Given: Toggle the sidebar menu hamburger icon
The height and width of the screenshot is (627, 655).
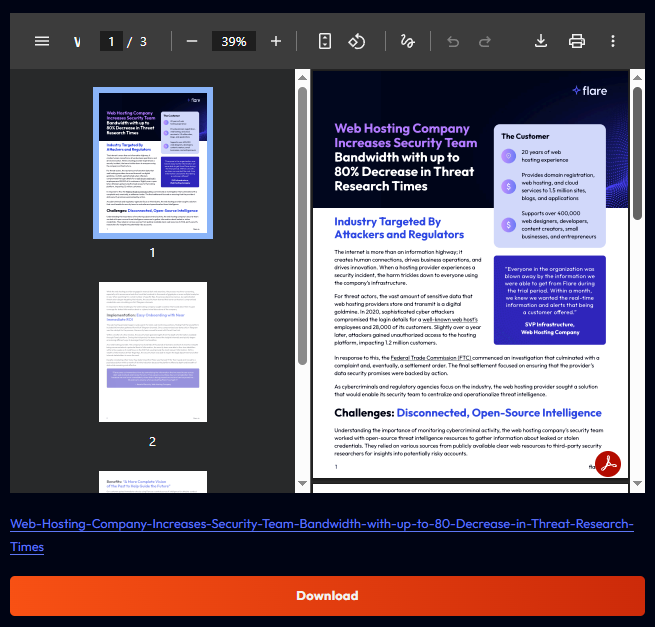Looking at the screenshot, I should click(x=42, y=41).
